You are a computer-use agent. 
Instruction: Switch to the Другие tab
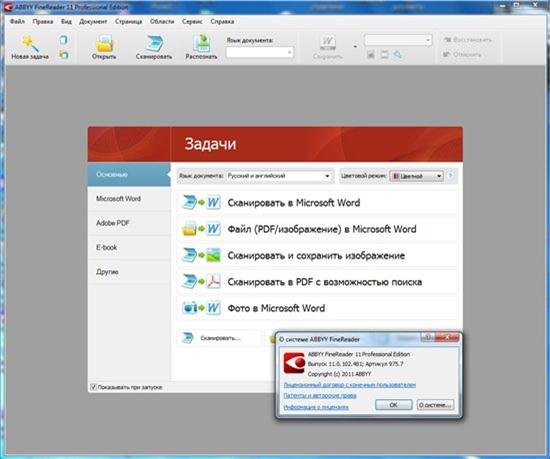coord(129,272)
